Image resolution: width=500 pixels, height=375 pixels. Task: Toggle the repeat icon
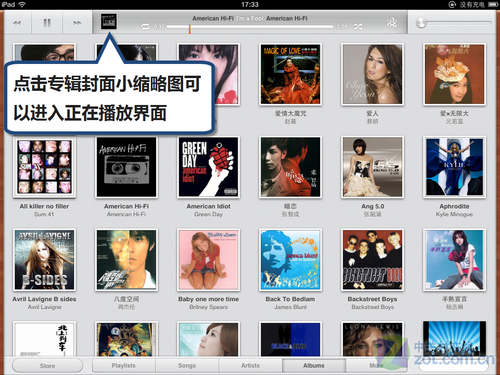click(146, 26)
